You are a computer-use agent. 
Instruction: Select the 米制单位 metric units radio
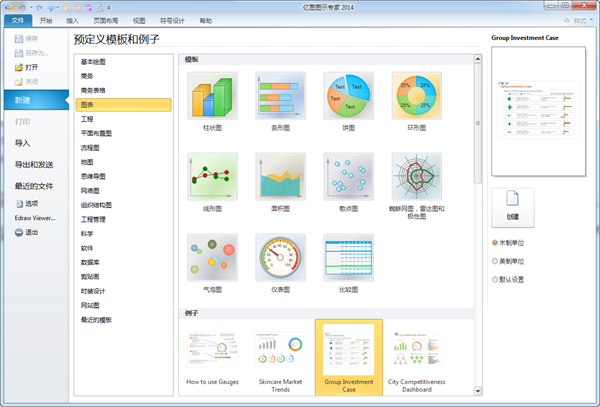495,243
